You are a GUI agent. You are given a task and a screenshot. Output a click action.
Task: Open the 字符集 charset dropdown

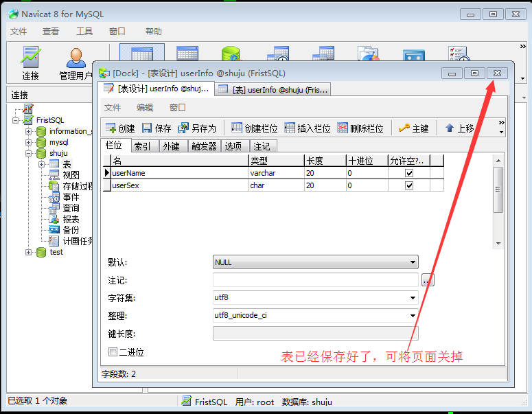pos(413,297)
